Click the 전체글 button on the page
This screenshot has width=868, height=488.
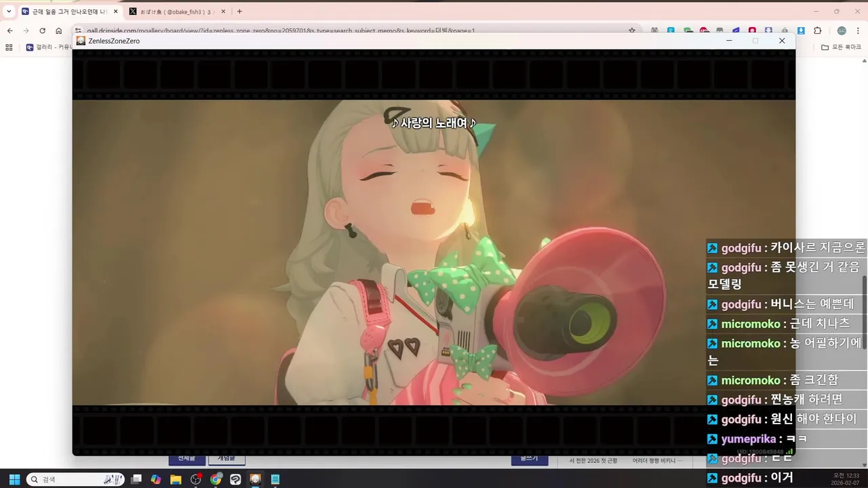[x=186, y=460]
